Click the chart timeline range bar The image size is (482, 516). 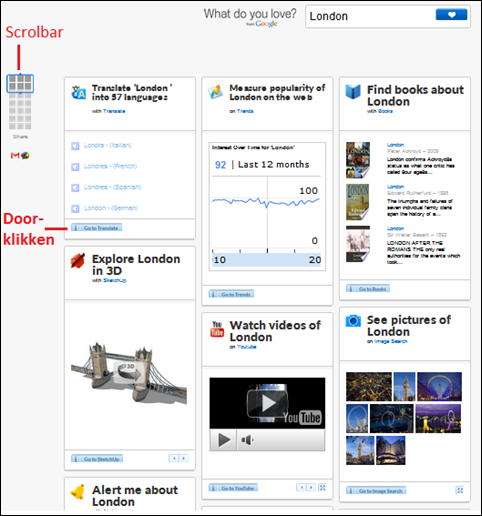click(267, 260)
